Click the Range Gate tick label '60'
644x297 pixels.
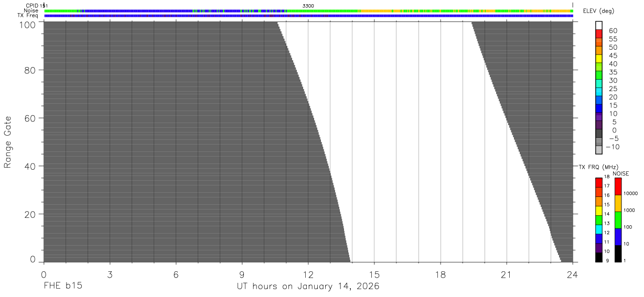(x=30, y=118)
